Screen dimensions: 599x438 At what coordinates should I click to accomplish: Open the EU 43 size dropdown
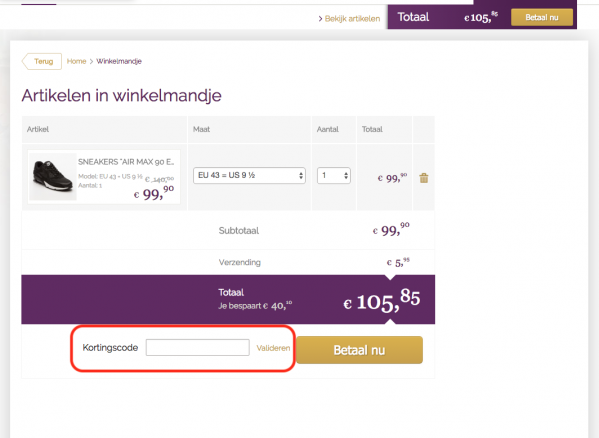[249, 176]
